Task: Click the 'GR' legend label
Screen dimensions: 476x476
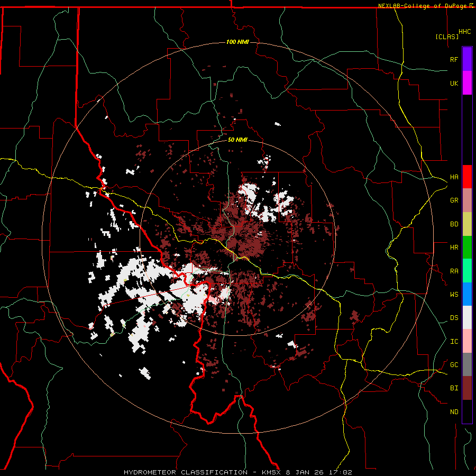Action: click(x=454, y=200)
